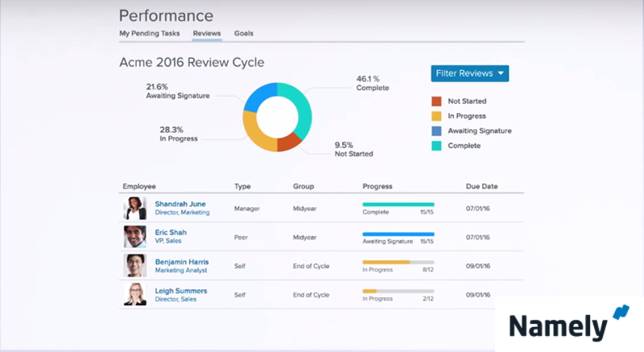Click the Not Started red legend swatch
Viewport: 644px width, 352px height.
(436, 101)
